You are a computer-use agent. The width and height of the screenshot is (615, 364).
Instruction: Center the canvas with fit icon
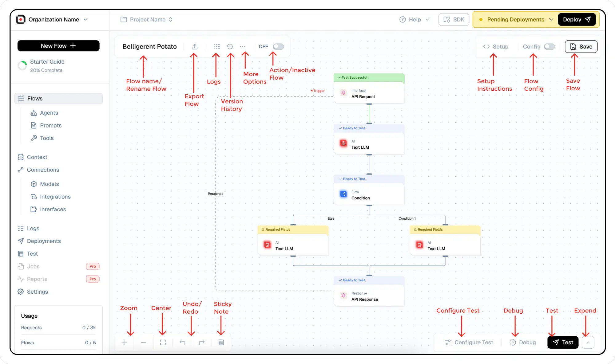point(163,342)
